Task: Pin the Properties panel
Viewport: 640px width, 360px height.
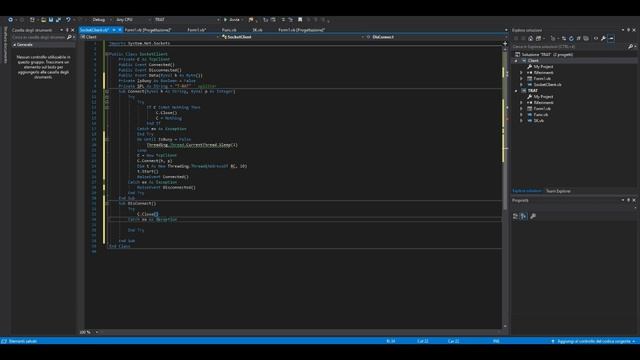Action: (x=628, y=200)
